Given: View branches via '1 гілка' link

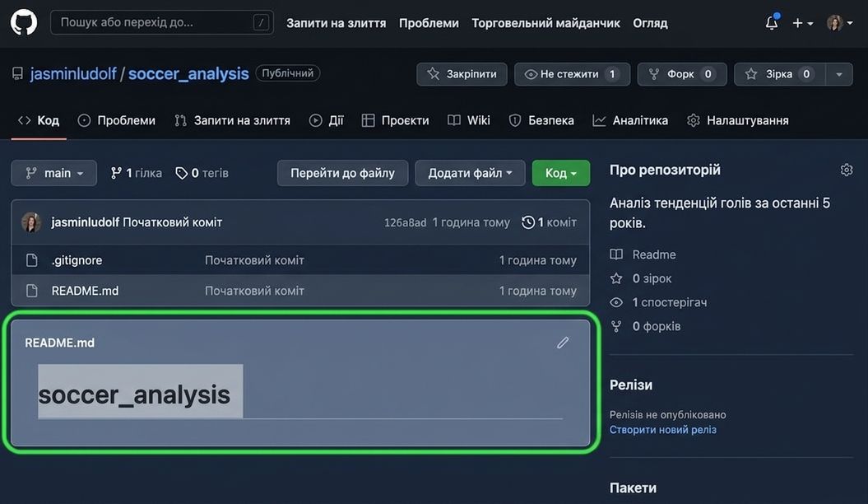Looking at the screenshot, I should 137,174.
